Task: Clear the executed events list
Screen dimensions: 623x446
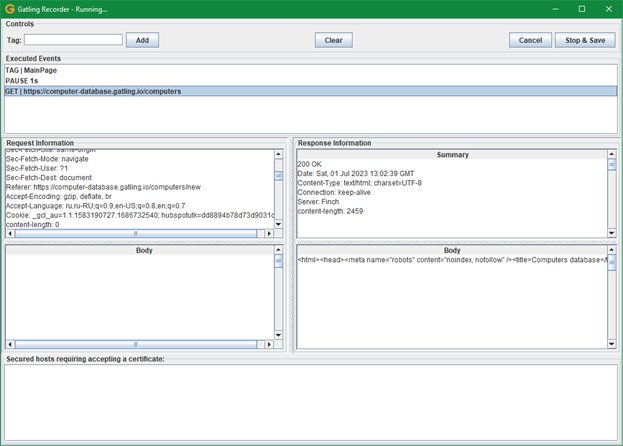Action: tap(333, 40)
